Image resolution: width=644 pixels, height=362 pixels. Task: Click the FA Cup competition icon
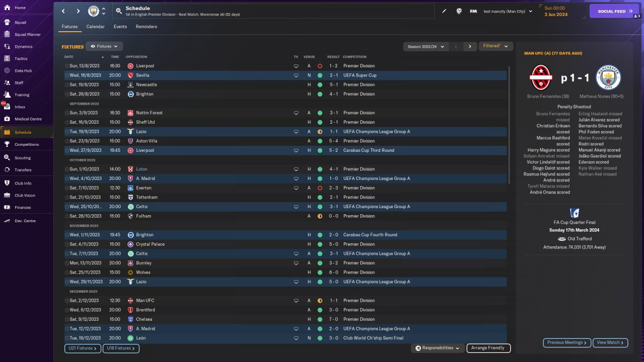pyautogui.click(x=574, y=212)
